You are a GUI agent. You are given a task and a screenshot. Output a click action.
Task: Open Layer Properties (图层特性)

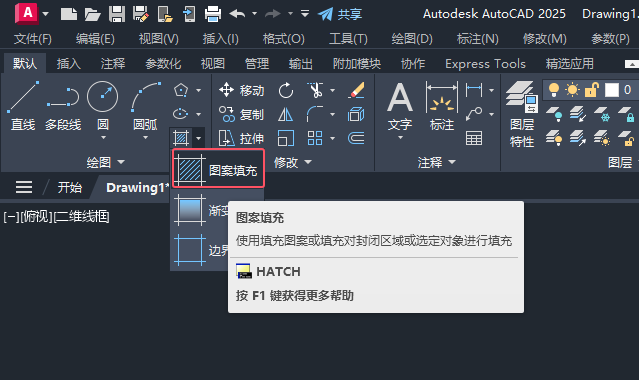click(522, 114)
